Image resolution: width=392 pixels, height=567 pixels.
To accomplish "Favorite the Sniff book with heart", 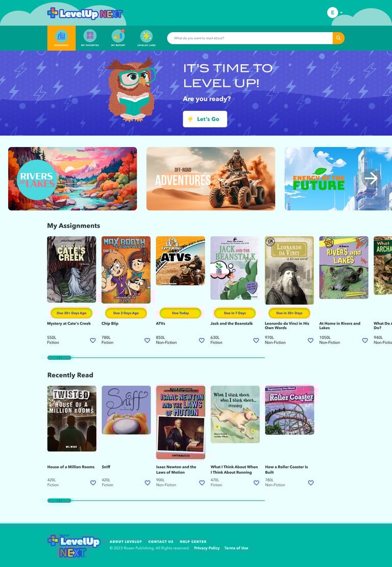I will pyautogui.click(x=148, y=483).
